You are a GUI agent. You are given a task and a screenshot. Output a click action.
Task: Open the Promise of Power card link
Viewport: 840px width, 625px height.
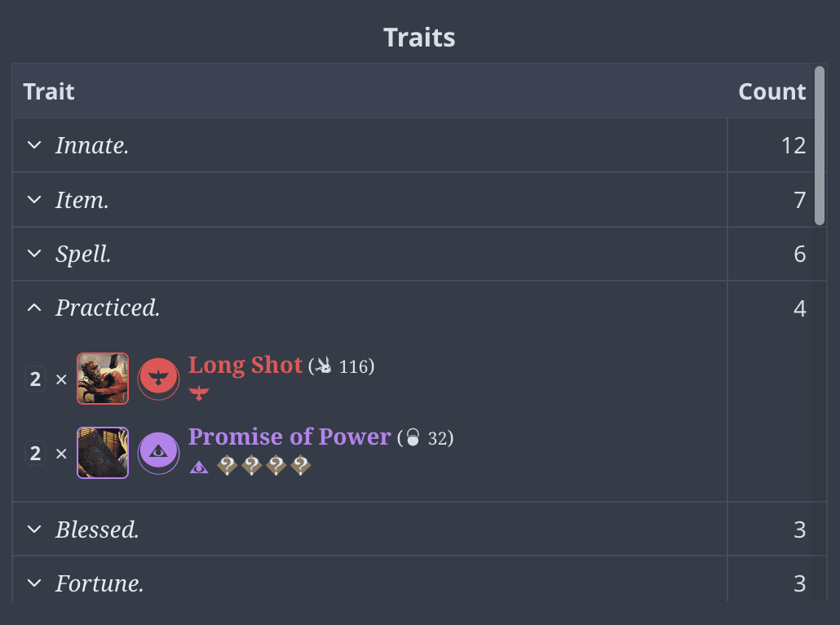pos(289,437)
